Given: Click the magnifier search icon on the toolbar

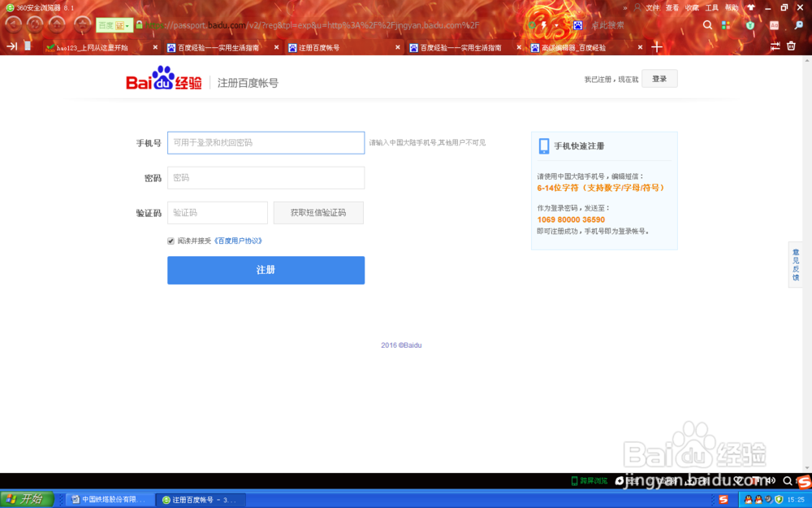Looking at the screenshot, I should pos(707,25).
